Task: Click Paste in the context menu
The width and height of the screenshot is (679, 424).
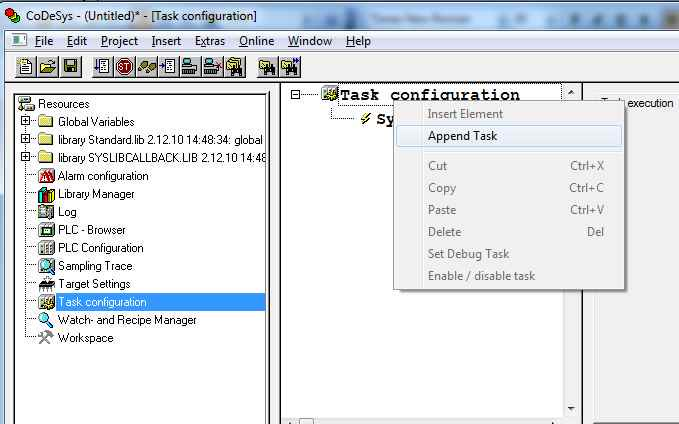Action: (509, 210)
